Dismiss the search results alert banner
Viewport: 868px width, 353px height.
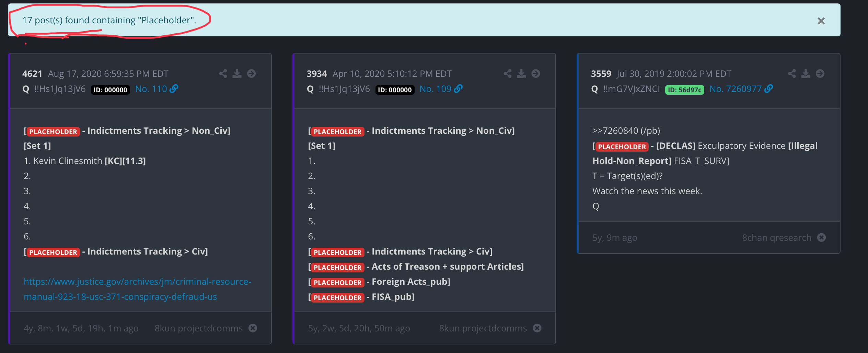[821, 21]
